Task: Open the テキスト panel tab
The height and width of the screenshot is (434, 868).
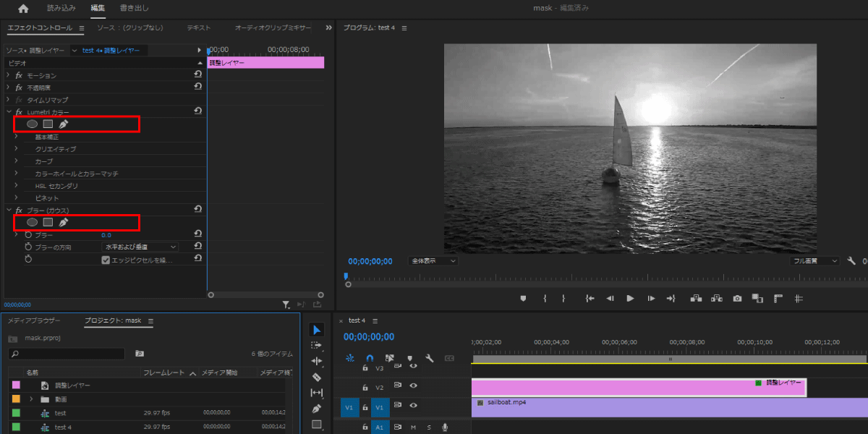Action: pos(199,28)
